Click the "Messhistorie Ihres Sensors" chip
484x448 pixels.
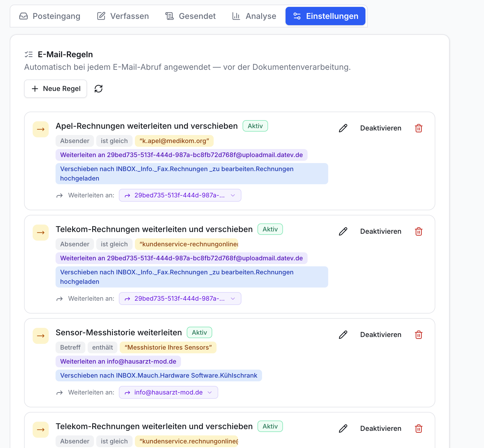coord(168,347)
